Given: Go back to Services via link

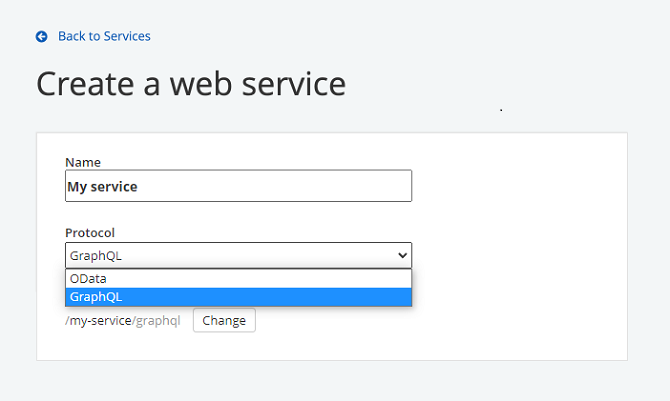Looking at the screenshot, I should pos(104,37).
